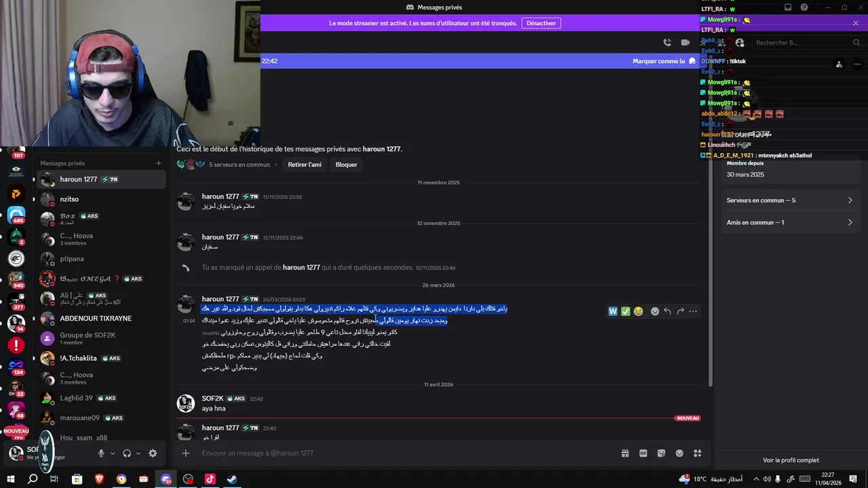
Task: Open the add reaction picker on message
Action: click(x=654, y=311)
